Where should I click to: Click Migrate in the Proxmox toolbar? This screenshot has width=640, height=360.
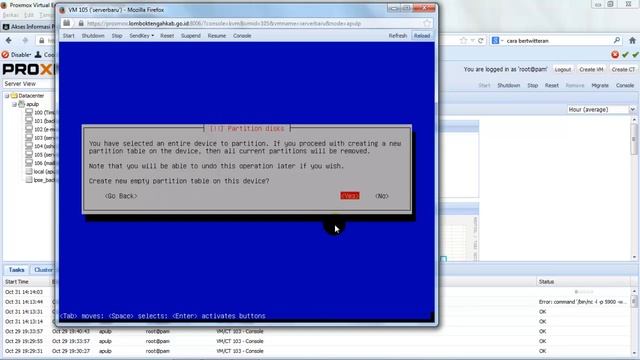tap(600, 86)
